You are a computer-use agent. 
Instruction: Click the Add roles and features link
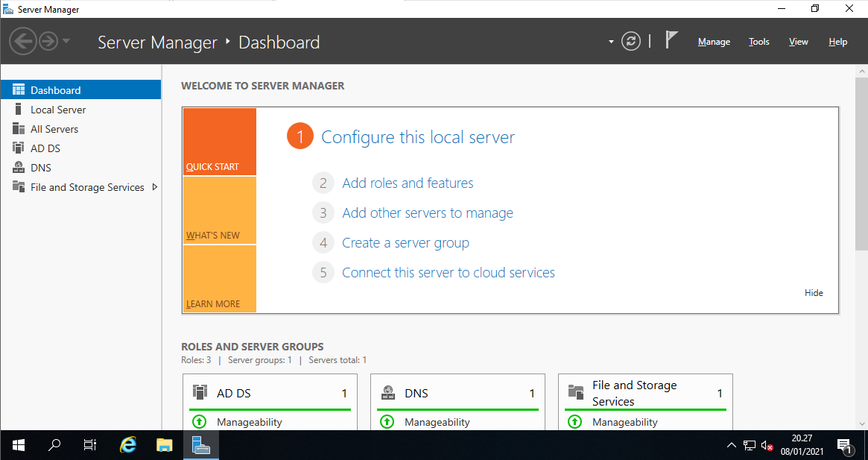tap(408, 183)
